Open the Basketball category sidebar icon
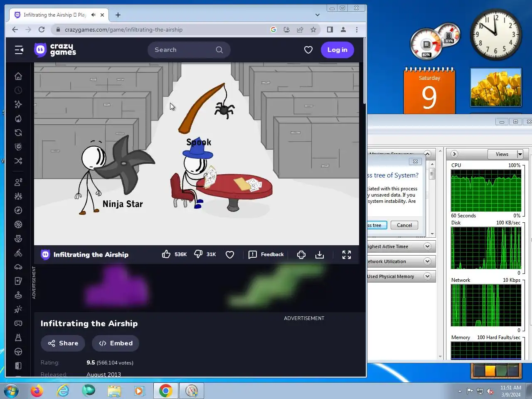 tap(18, 224)
